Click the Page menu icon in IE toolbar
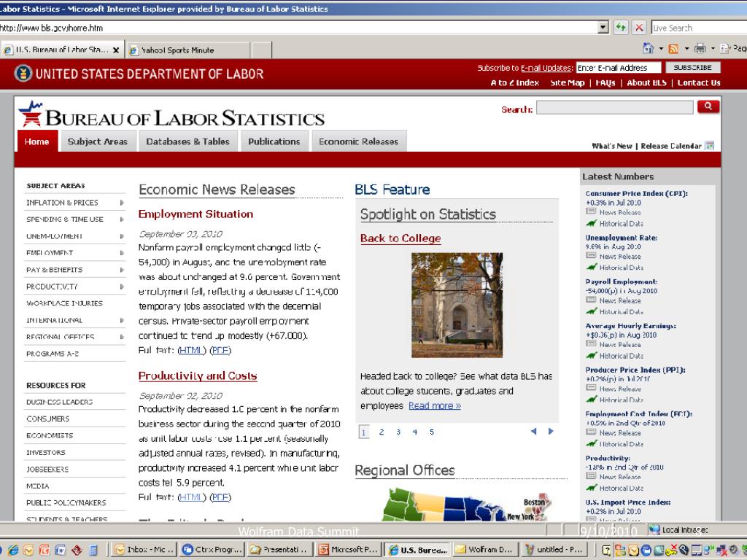Screen dimensions: 747x560 point(725,48)
